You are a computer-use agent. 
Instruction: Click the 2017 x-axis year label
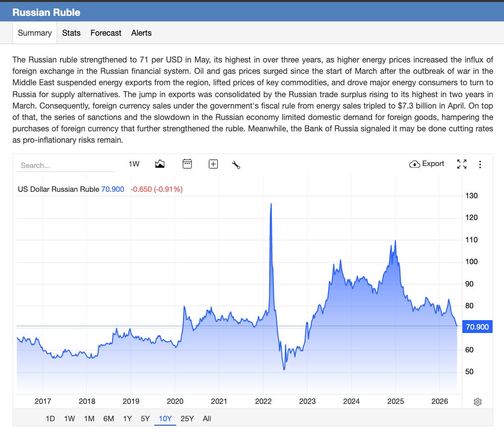(43, 401)
